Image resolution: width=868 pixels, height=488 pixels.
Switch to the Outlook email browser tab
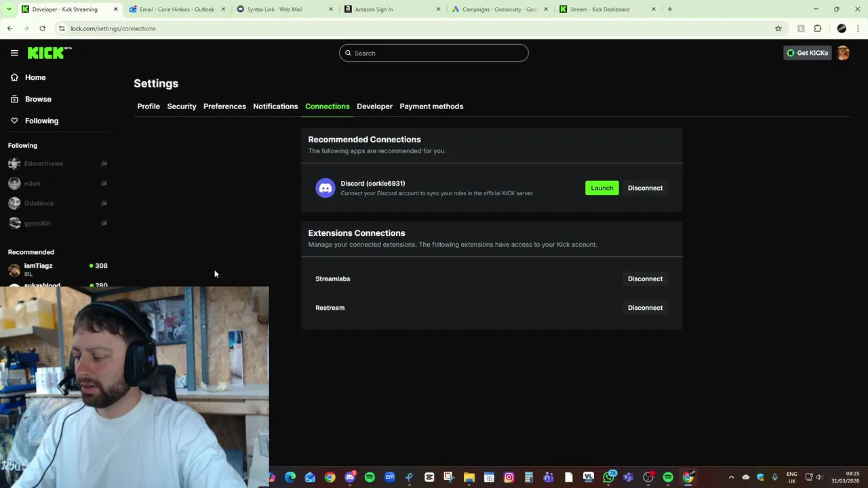click(176, 9)
